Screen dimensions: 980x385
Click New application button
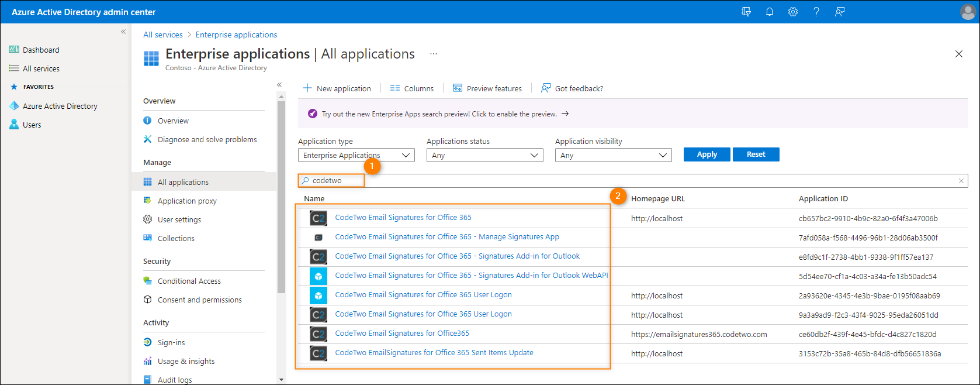[x=337, y=88]
